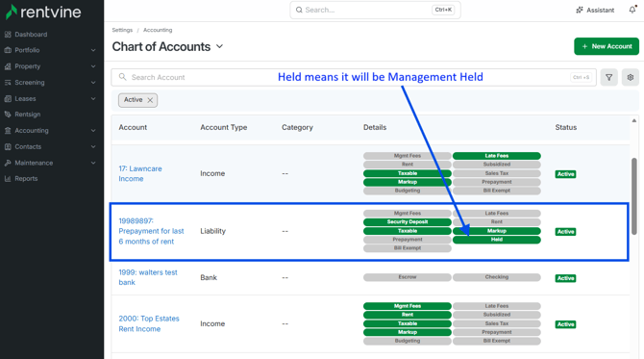Viewport: 644px width, 359px height.
Task: Click the Account Type column header
Action: tap(223, 127)
